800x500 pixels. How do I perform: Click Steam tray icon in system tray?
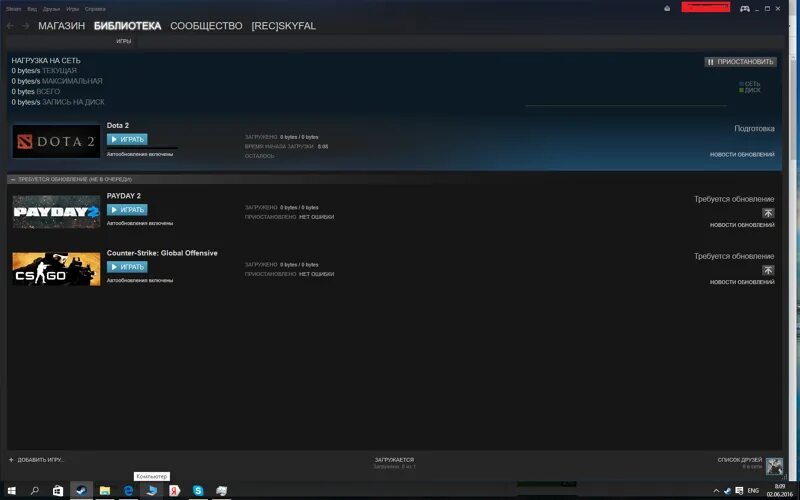[727, 491]
